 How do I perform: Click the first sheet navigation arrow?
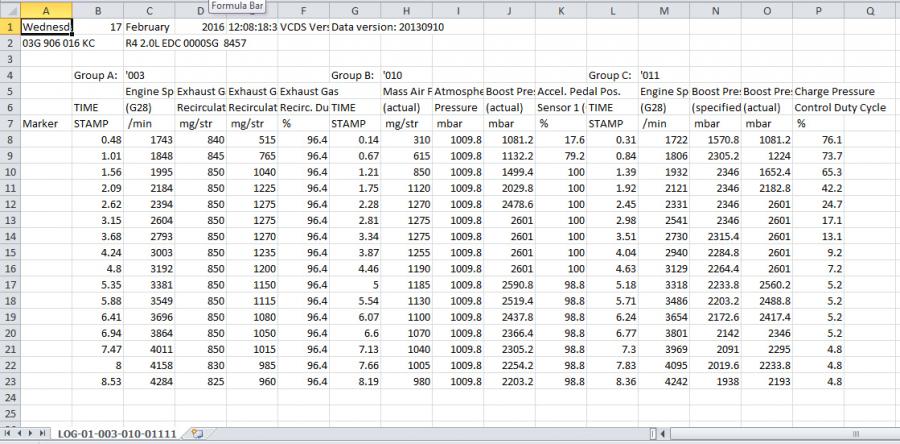pos(8,433)
